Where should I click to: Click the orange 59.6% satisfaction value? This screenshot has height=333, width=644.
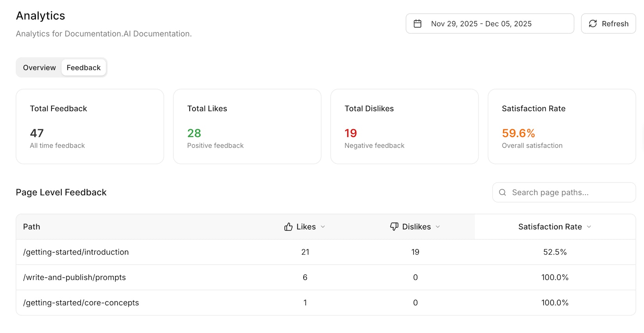(x=518, y=133)
